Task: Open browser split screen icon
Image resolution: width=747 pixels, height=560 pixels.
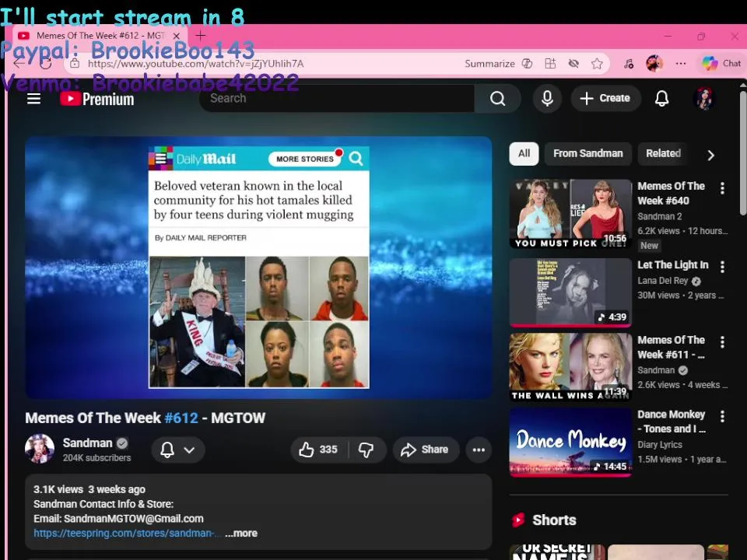Action: pos(550,63)
